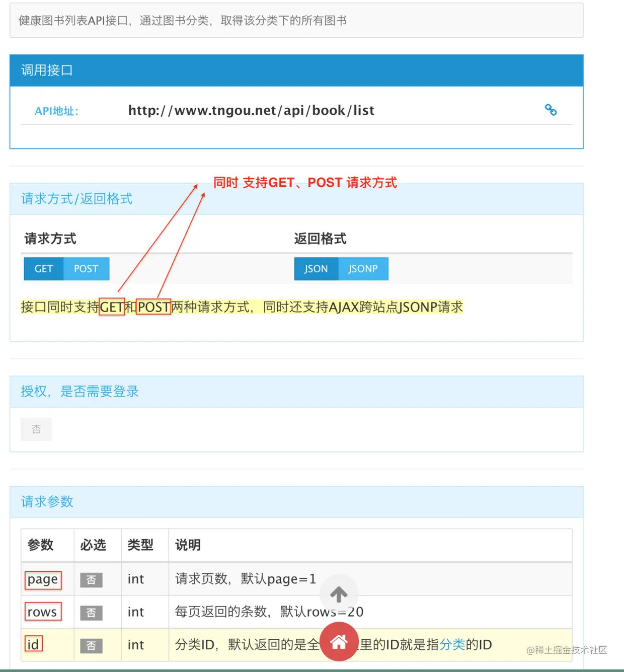The height and width of the screenshot is (672, 624).
Task: Select the POST request method
Action: click(86, 268)
